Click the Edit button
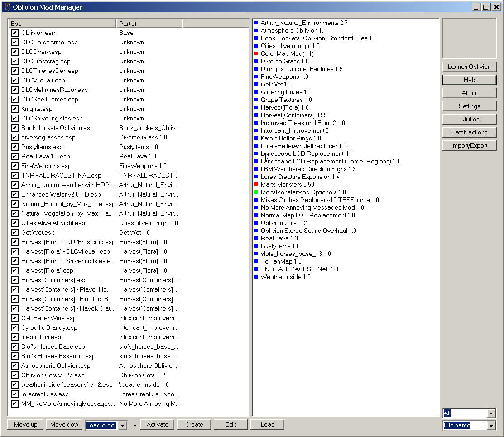Image resolution: width=504 pixels, height=437 pixels. pos(231,424)
